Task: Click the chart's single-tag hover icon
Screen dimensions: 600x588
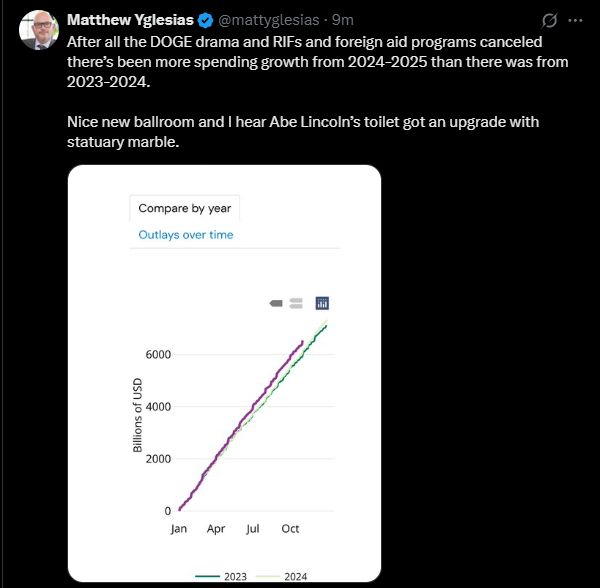Action: pos(276,303)
